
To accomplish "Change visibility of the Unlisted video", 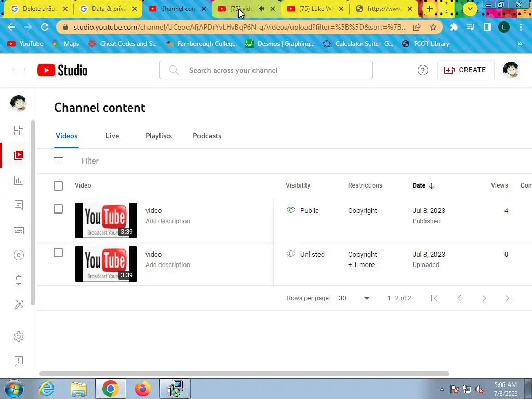I will [x=305, y=254].
